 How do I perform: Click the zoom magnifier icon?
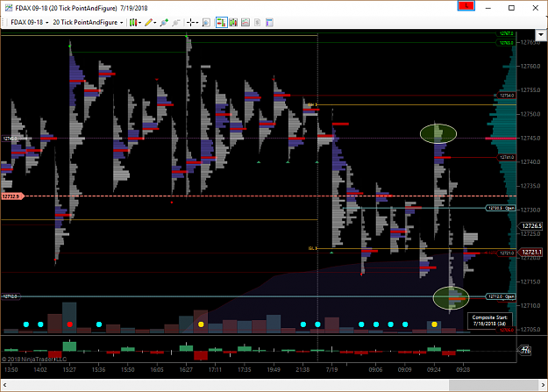pyautogui.click(x=206, y=23)
